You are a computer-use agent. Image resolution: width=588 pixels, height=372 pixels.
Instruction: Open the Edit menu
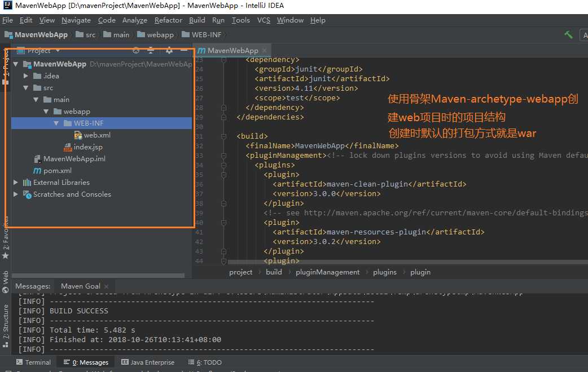26,20
